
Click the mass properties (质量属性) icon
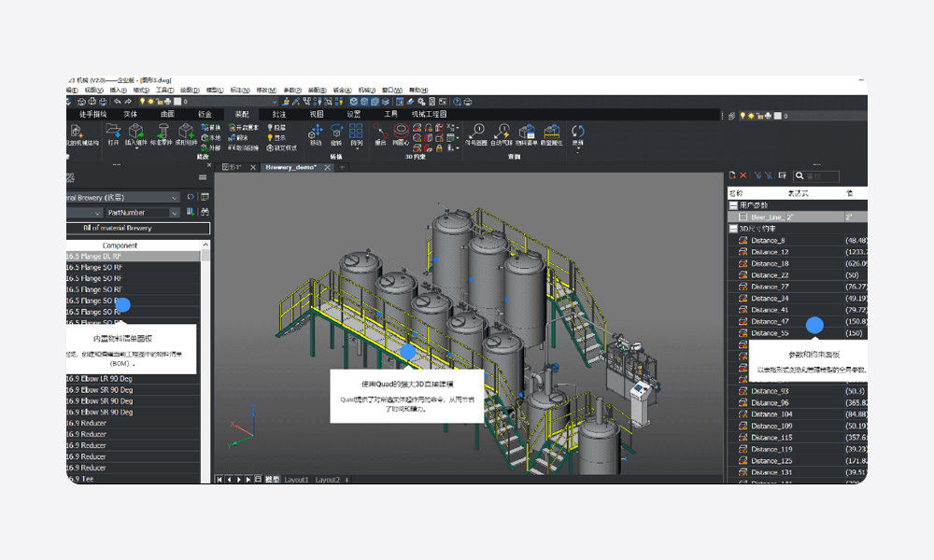point(552,131)
